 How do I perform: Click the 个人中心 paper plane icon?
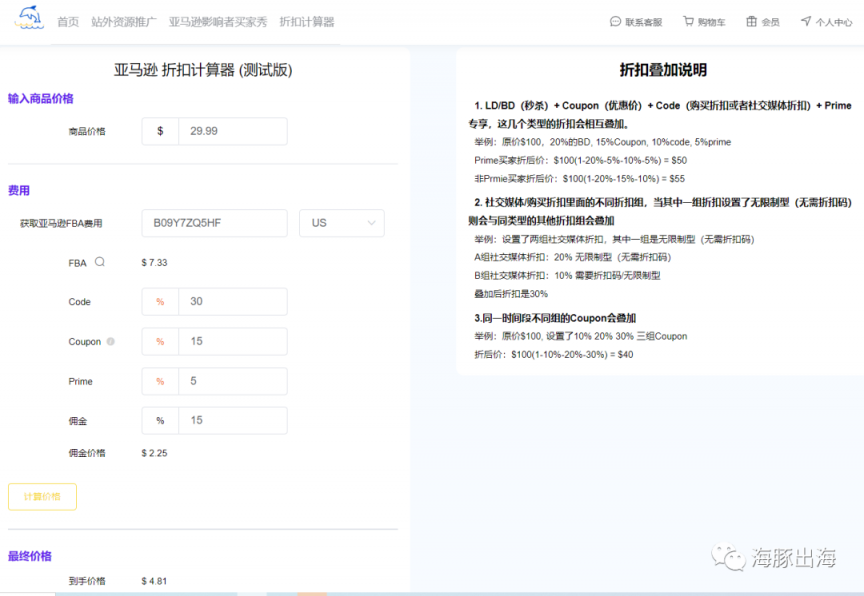point(806,21)
